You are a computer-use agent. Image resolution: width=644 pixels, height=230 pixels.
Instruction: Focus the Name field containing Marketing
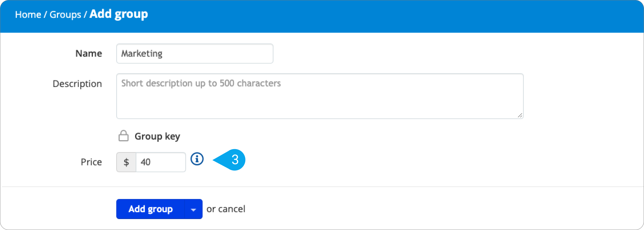click(195, 53)
